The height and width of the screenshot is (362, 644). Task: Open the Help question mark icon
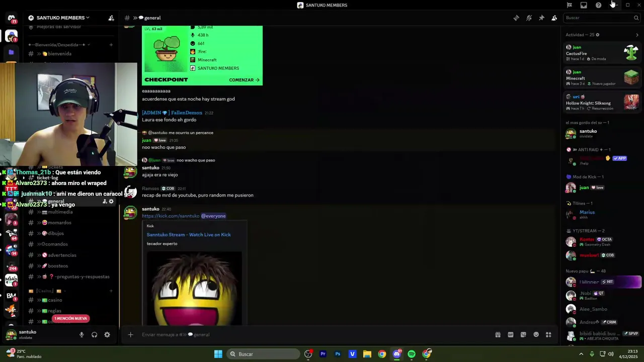[598, 5]
